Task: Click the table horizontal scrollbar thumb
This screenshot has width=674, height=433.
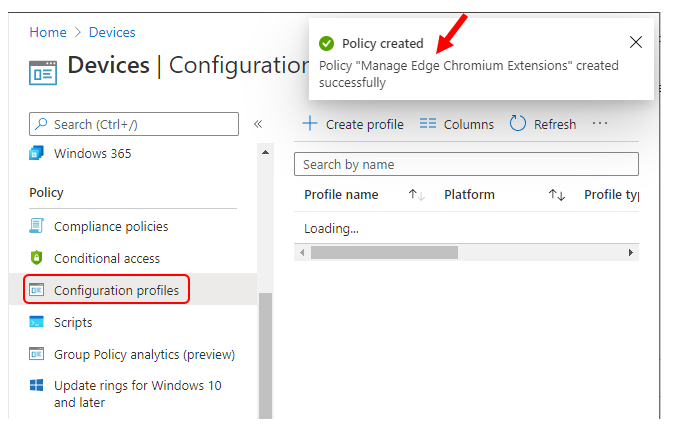Action: pos(384,252)
